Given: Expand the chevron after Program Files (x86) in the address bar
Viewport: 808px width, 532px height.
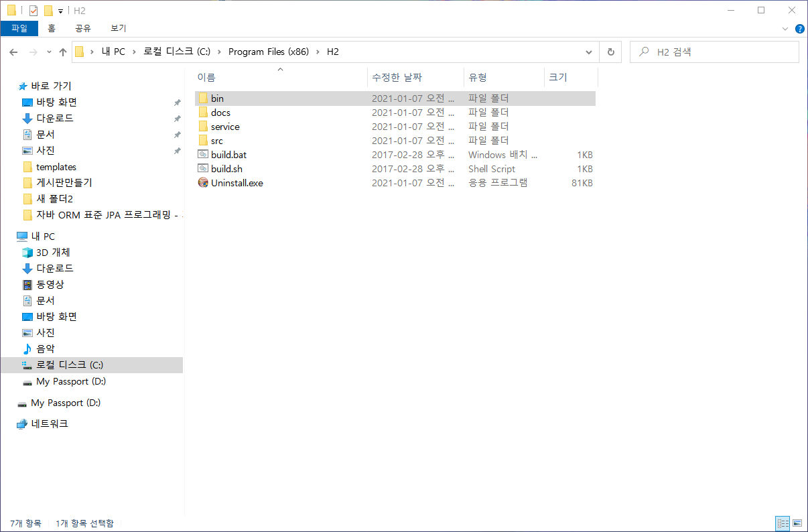Looking at the screenshot, I should pyautogui.click(x=318, y=52).
